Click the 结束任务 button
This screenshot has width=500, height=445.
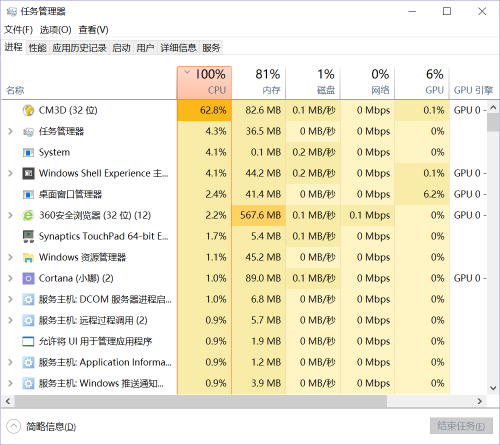[461, 426]
